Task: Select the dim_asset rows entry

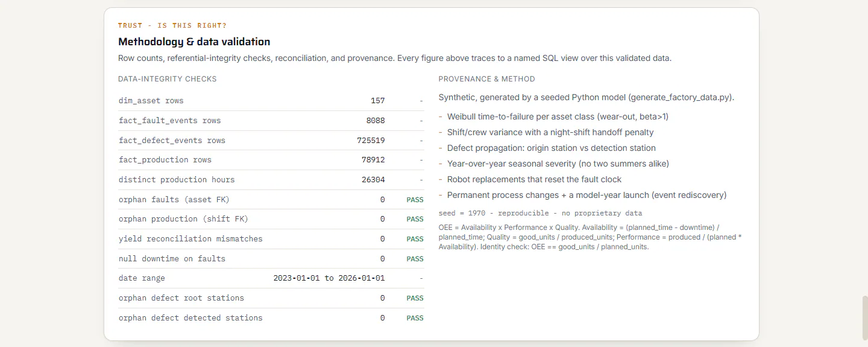Action: click(271, 101)
